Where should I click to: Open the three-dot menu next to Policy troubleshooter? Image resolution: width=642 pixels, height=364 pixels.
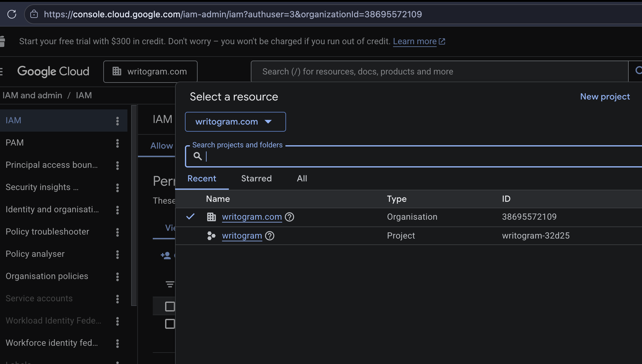(118, 232)
